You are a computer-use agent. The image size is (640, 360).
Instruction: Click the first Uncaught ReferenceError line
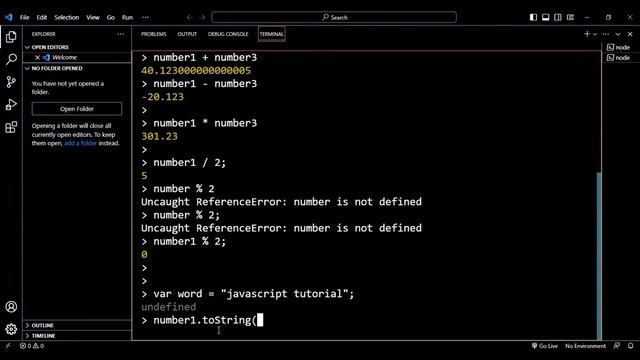[281, 202]
